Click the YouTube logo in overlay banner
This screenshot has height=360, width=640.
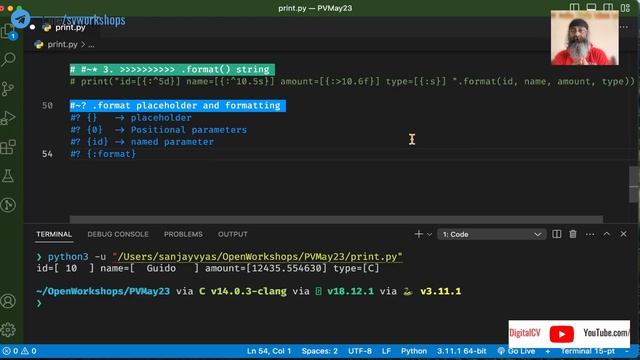point(562,334)
